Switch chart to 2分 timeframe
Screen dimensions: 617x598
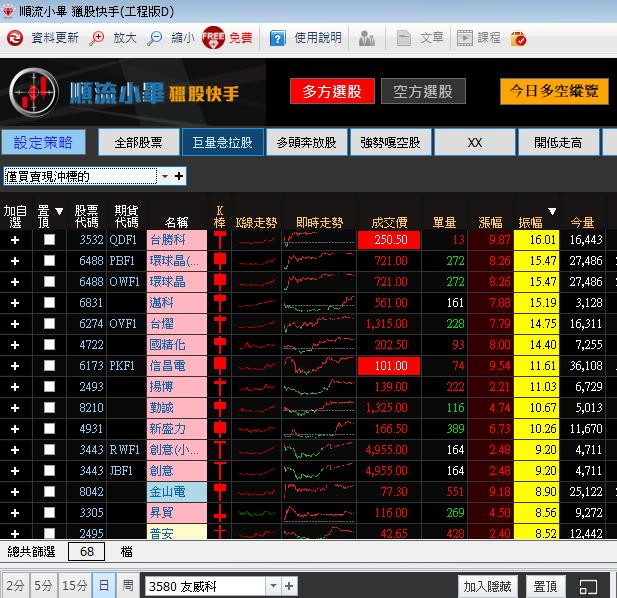(15, 585)
